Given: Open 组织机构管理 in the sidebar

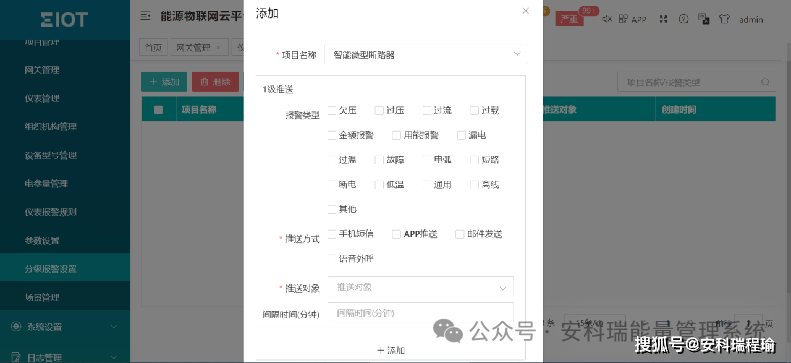Looking at the screenshot, I should point(50,127).
